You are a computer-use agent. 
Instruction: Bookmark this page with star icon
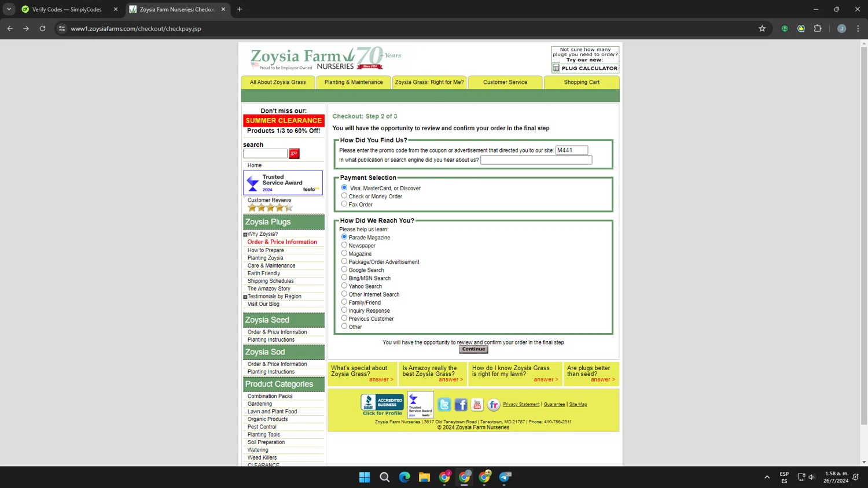point(762,28)
